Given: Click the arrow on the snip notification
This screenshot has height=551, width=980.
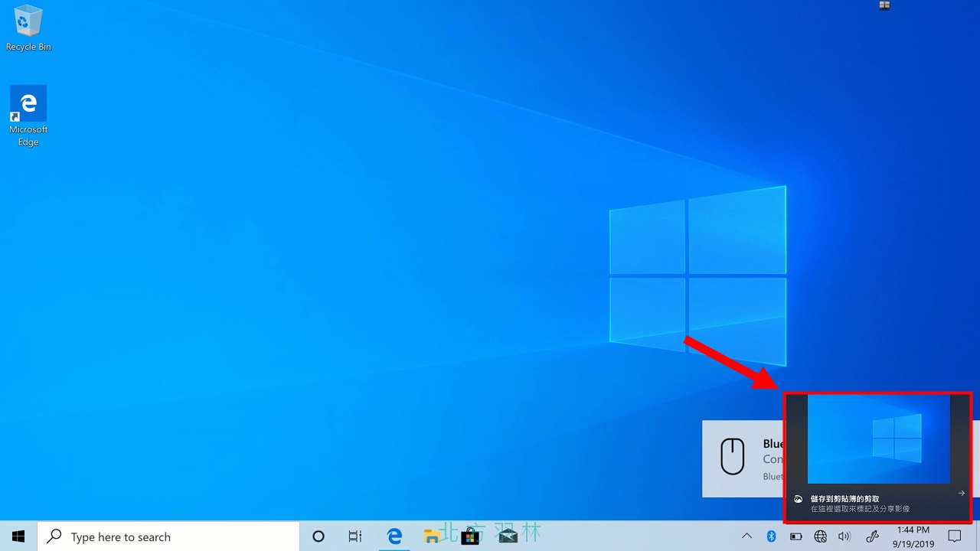Looking at the screenshot, I should (961, 494).
